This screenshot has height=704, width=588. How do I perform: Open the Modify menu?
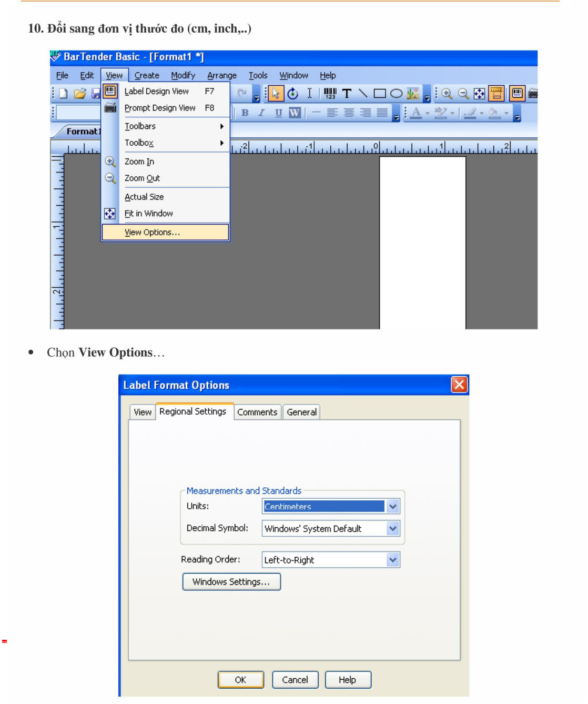click(x=183, y=75)
